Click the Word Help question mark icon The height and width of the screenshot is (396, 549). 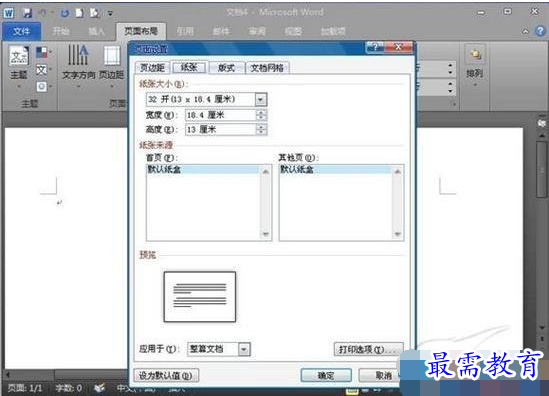click(x=540, y=31)
